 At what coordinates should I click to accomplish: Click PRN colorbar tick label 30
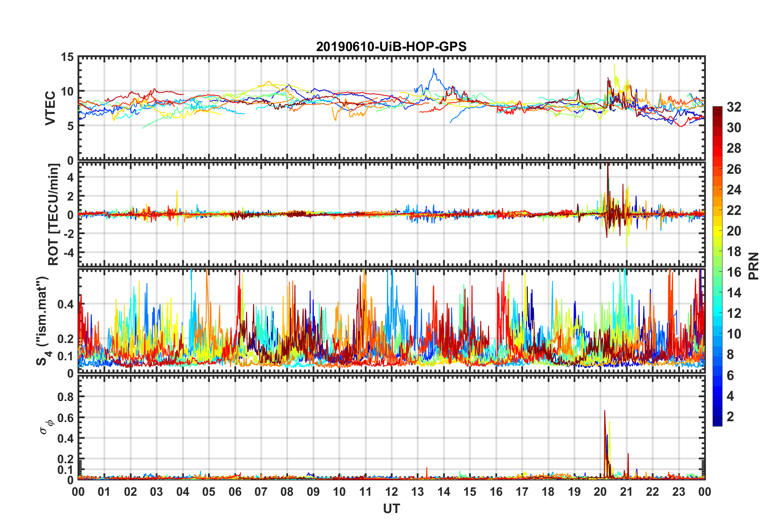click(734, 128)
